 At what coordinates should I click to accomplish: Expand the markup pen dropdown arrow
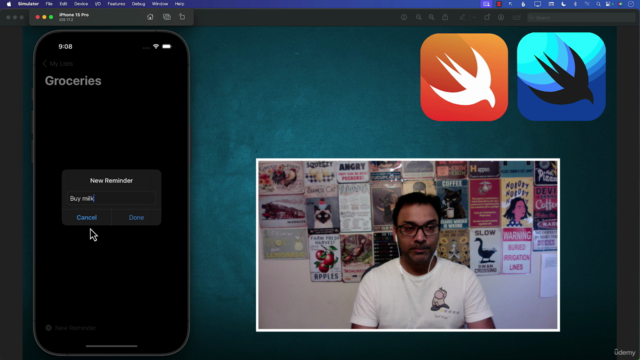click(x=474, y=18)
